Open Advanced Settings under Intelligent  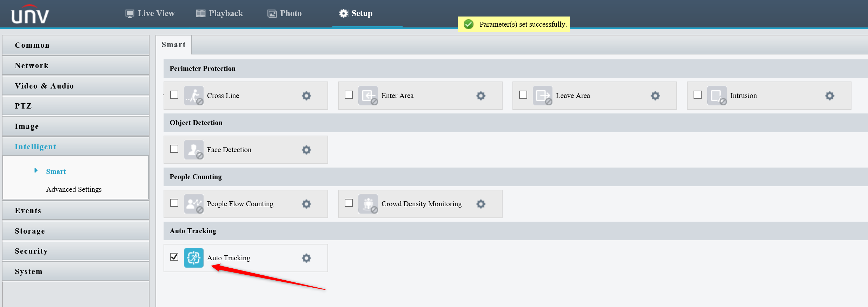[x=74, y=189]
